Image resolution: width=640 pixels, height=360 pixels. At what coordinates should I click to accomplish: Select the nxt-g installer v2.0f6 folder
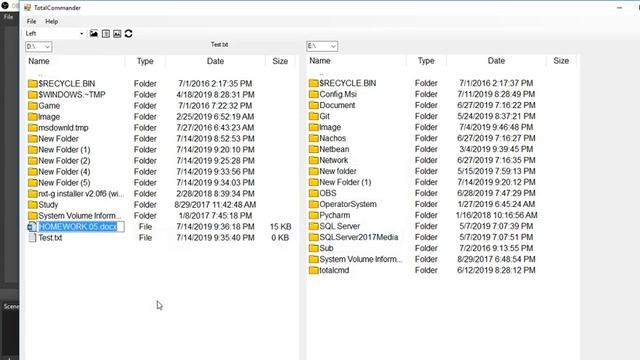[76, 194]
